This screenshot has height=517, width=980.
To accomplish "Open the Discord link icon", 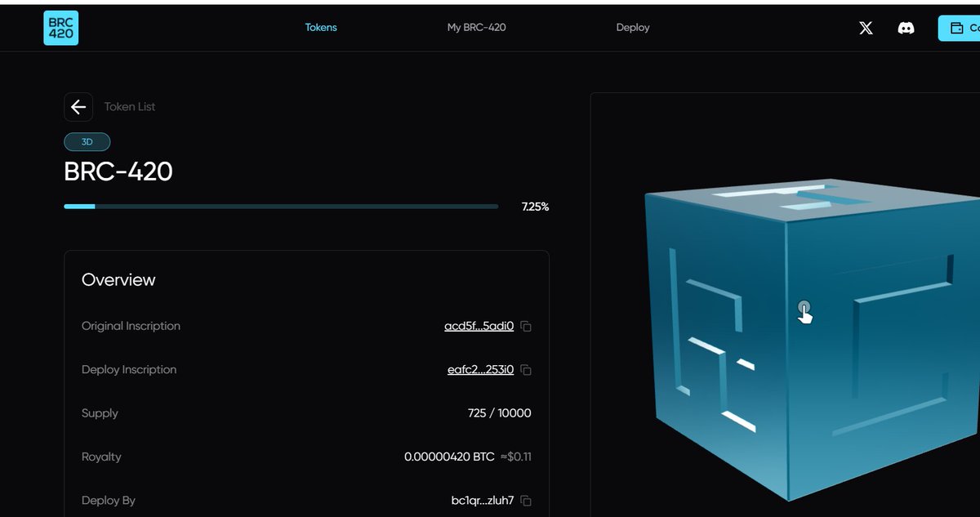I will tap(906, 28).
